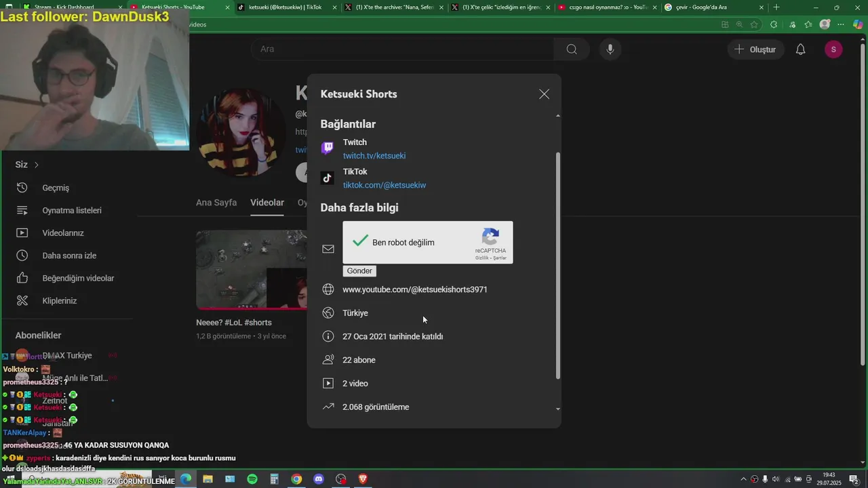
Task: Open the Windows notification center icon
Action: (854, 479)
